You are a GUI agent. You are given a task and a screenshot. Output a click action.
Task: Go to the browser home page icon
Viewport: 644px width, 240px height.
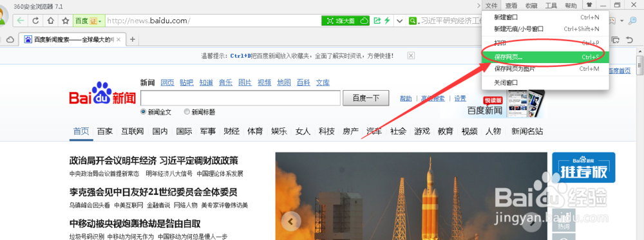(x=50, y=21)
